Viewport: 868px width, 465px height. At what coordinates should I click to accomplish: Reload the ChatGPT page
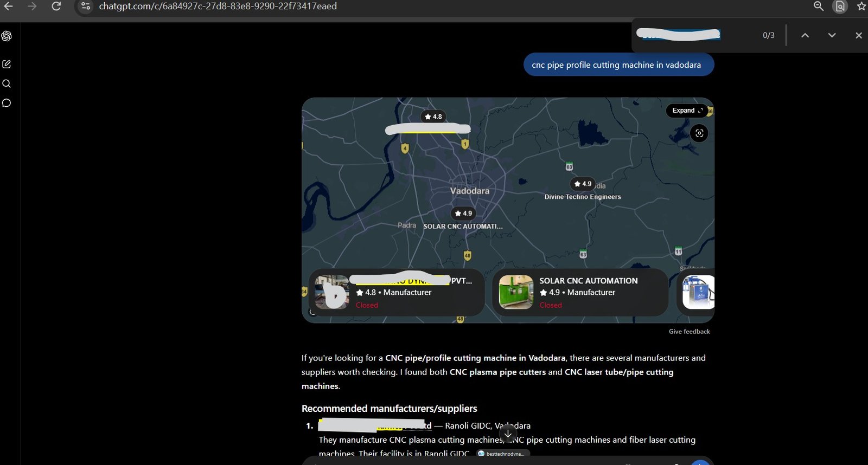(x=56, y=7)
